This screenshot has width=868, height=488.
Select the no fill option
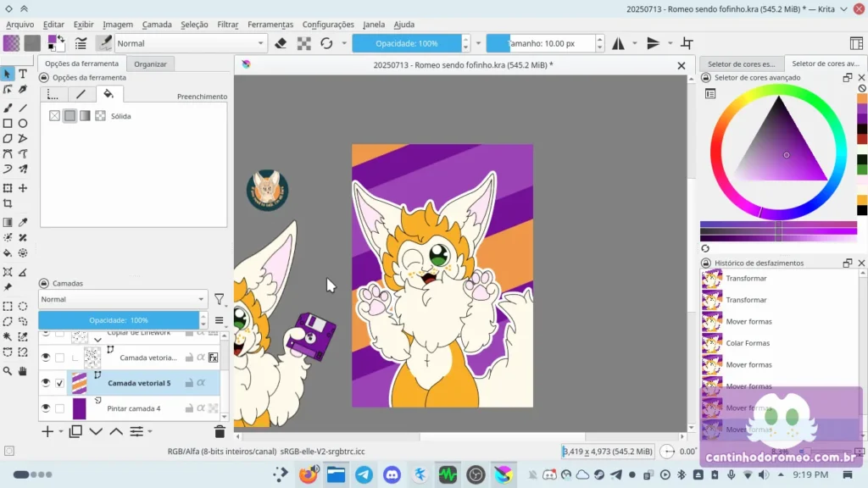tap(54, 115)
